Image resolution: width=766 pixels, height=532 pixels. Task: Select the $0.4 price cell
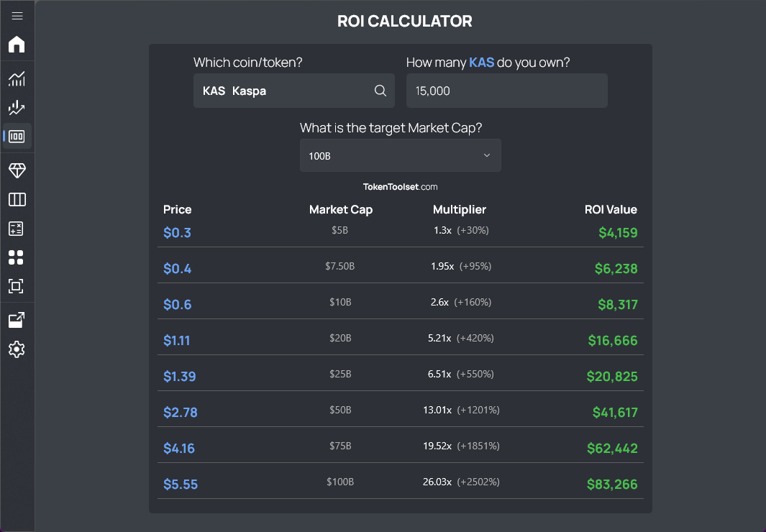tap(178, 269)
